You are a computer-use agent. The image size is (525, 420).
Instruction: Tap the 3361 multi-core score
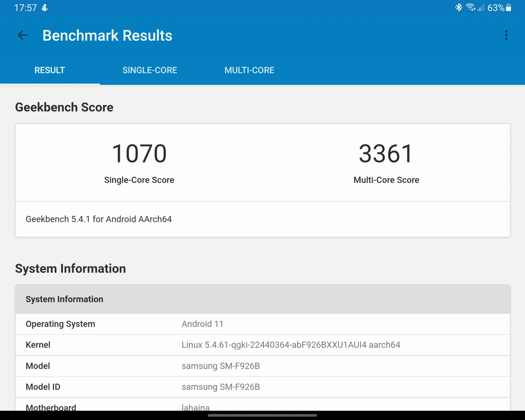pos(386,153)
